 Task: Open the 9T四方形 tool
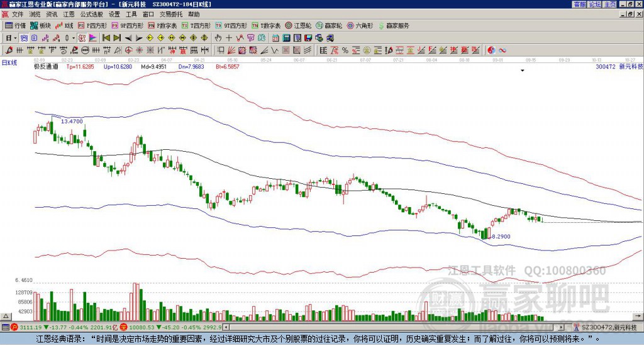coord(231,25)
